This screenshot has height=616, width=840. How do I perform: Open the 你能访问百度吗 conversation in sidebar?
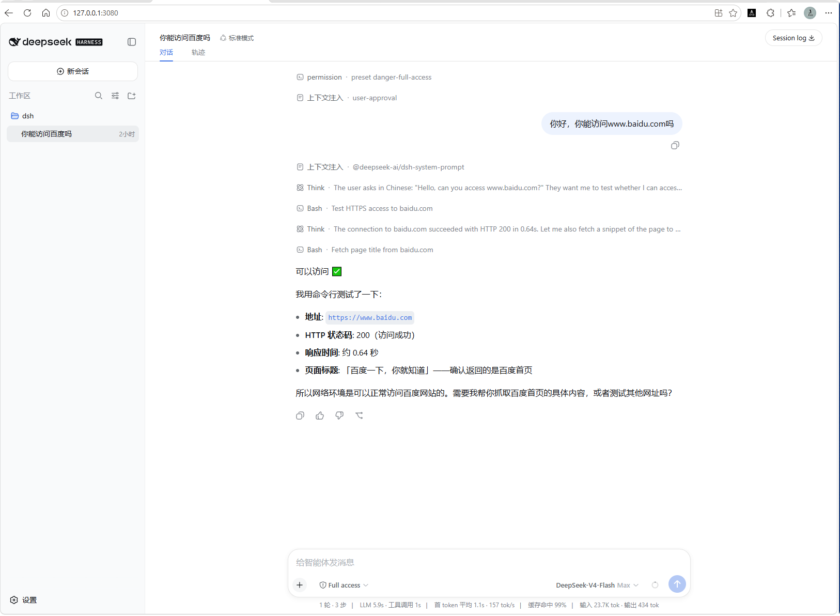click(x=73, y=134)
